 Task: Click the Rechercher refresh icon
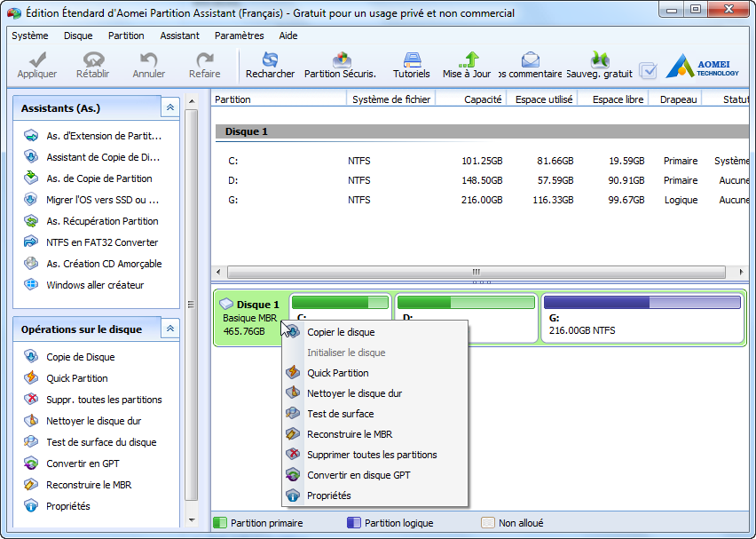click(x=270, y=59)
